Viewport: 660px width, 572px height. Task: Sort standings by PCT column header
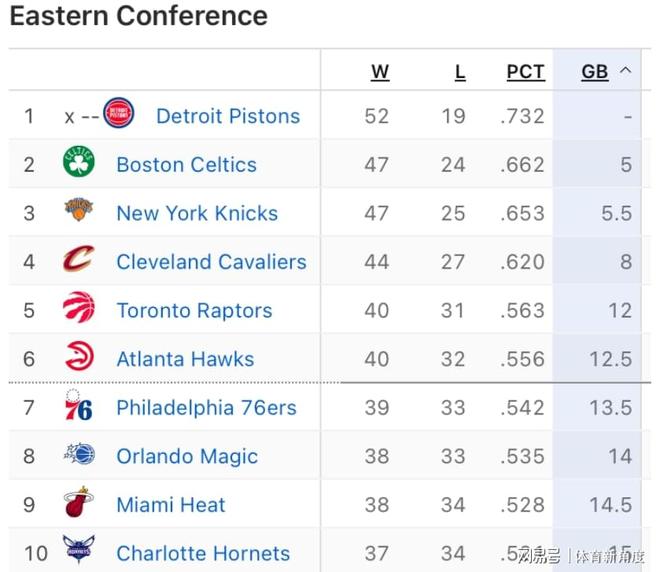(525, 72)
